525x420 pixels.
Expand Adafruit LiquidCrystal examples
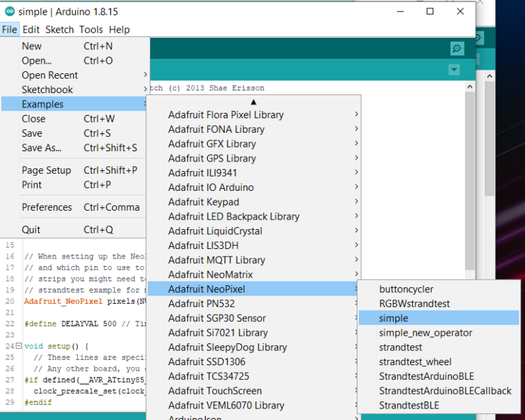(x=254, y=231)
